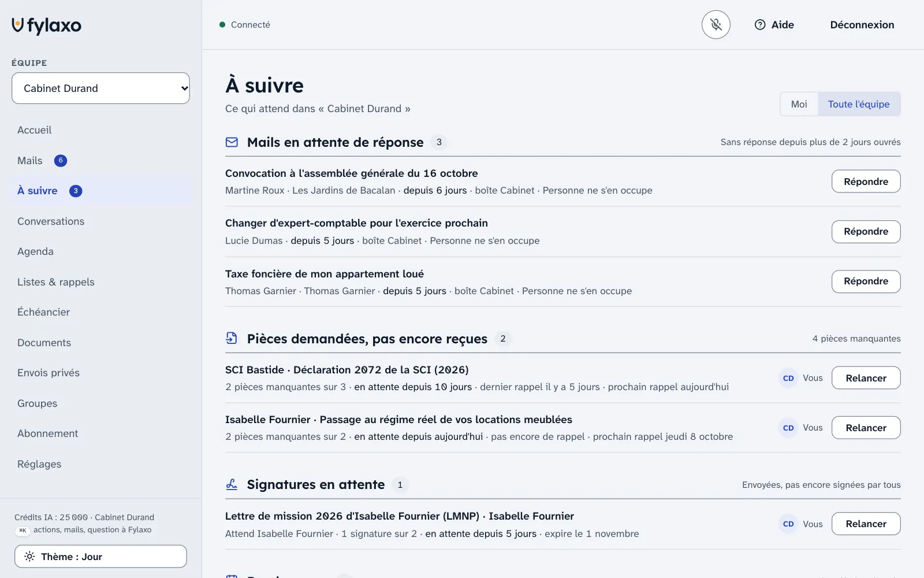This screenshot has height=578, width=924.
Task: Open mail titled Convocation à l'assemblée générale
Action: 352,173
